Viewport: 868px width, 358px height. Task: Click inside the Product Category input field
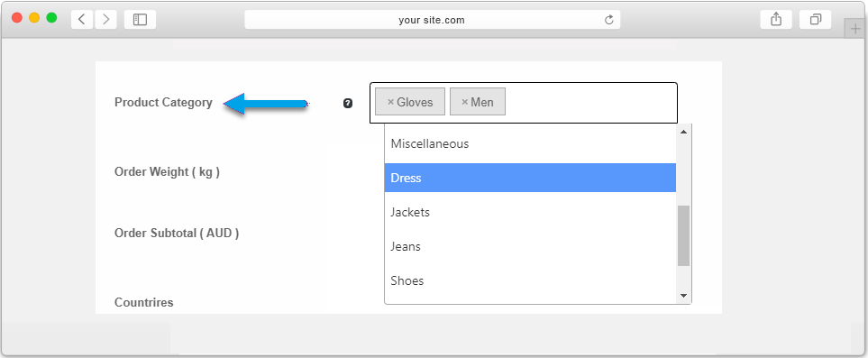[x=589, y=103]
